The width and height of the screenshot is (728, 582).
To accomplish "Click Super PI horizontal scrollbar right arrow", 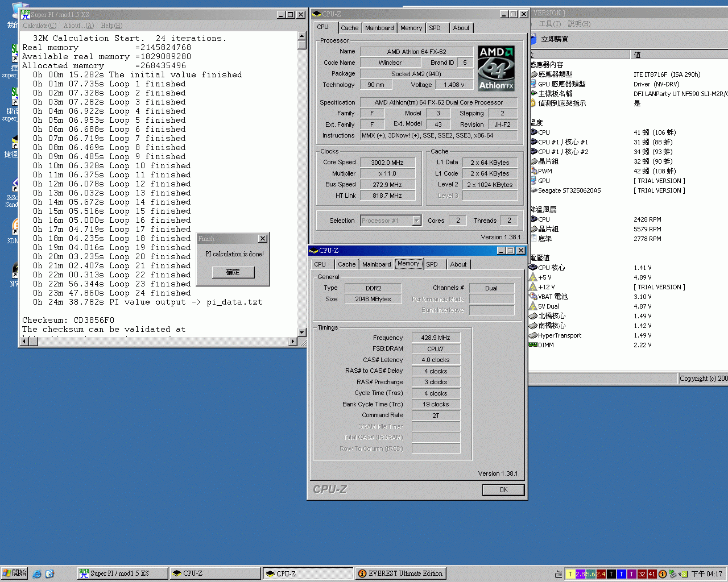I will click(293, 342).
